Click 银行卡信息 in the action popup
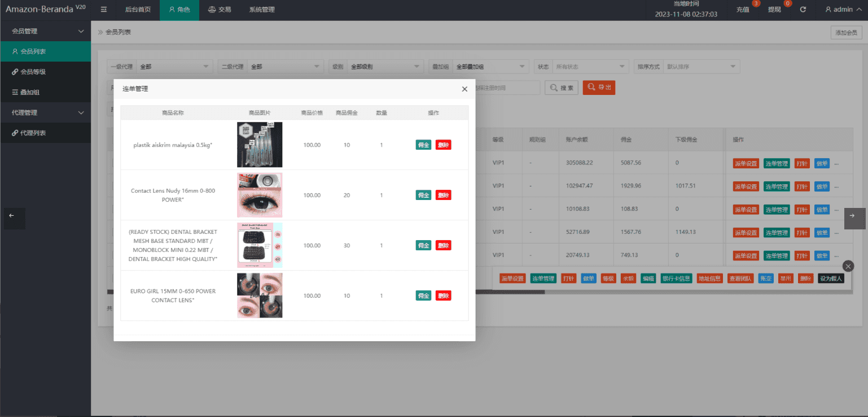The image size is (868, 417). 677,279
